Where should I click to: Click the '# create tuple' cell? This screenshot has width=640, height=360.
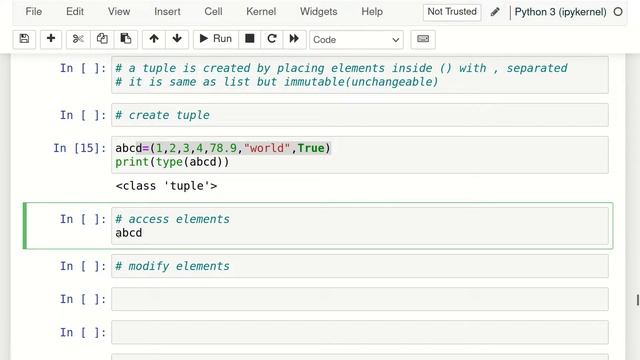point(360,115)
